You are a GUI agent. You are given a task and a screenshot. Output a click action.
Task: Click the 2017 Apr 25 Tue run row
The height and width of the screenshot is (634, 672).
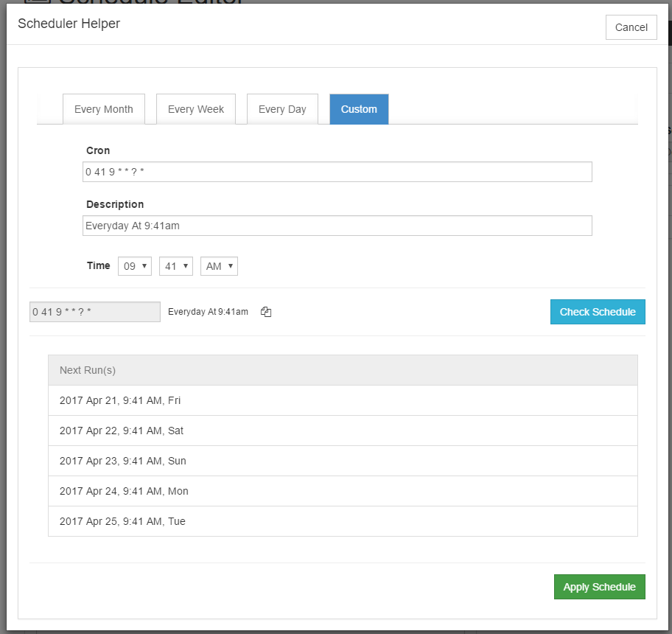pyautogui.click(x=343, y=521)
